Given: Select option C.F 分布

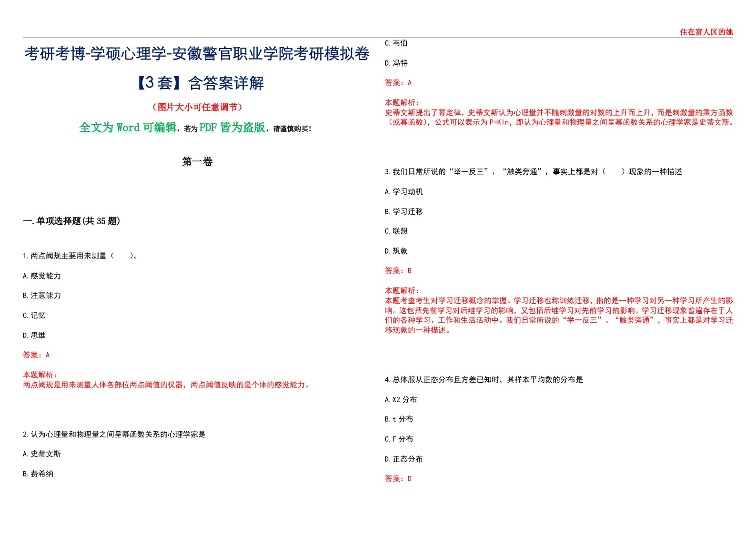Looking at the screenshot, I should coord(399,439).
